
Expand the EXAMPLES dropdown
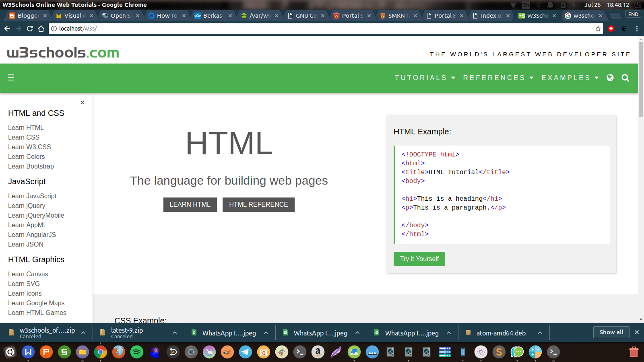coord(570,78)
